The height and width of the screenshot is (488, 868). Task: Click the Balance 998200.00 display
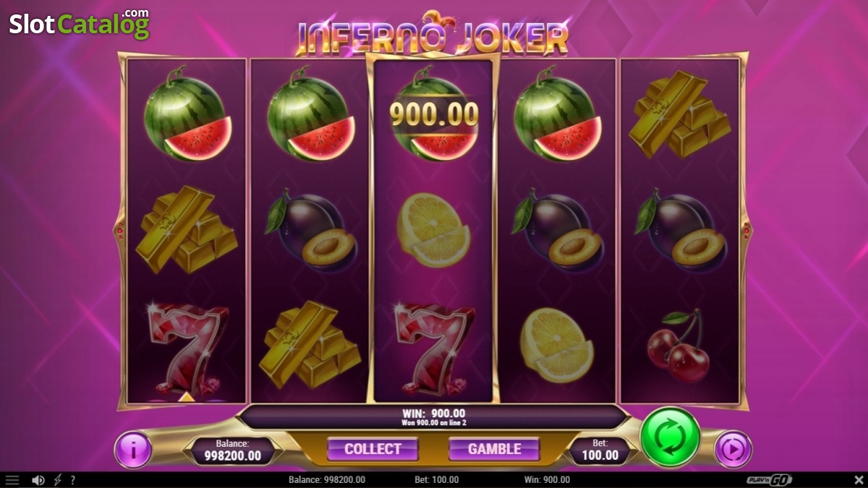coord(233,449)
